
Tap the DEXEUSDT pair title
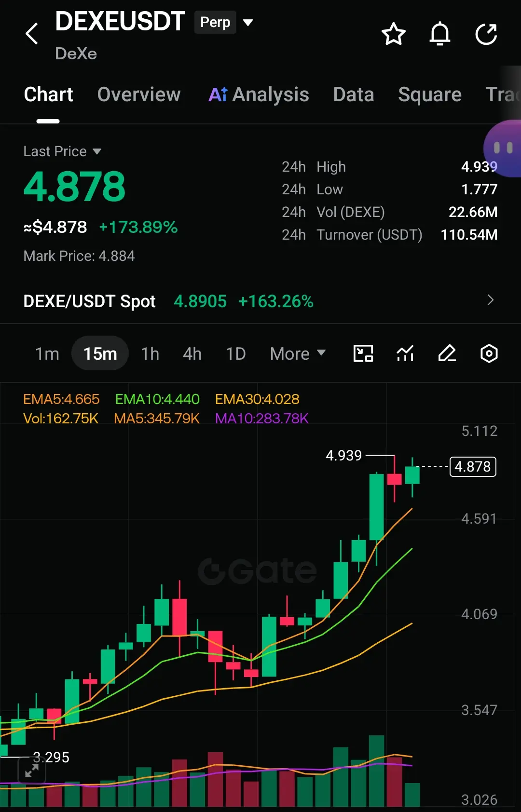click(x=120, y=21)
